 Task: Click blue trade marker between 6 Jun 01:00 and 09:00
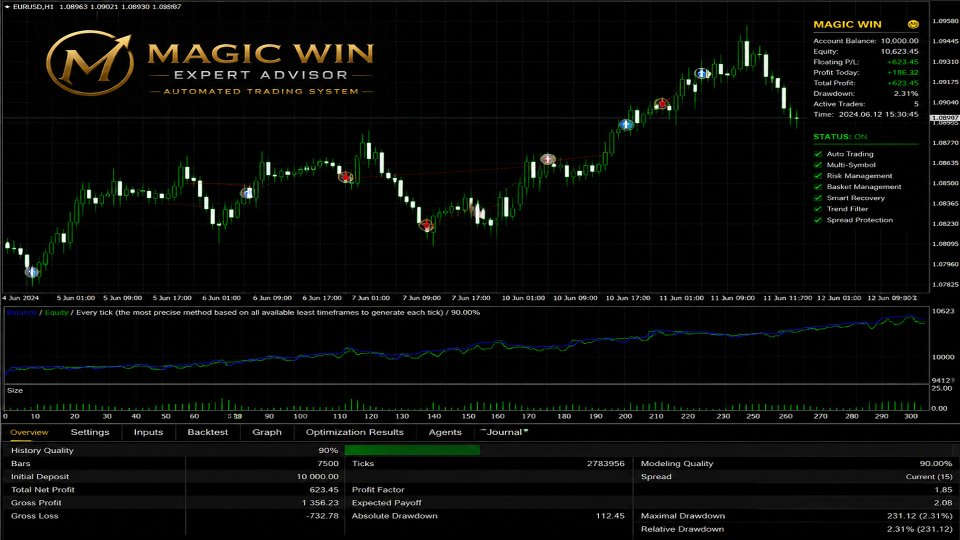247,193
